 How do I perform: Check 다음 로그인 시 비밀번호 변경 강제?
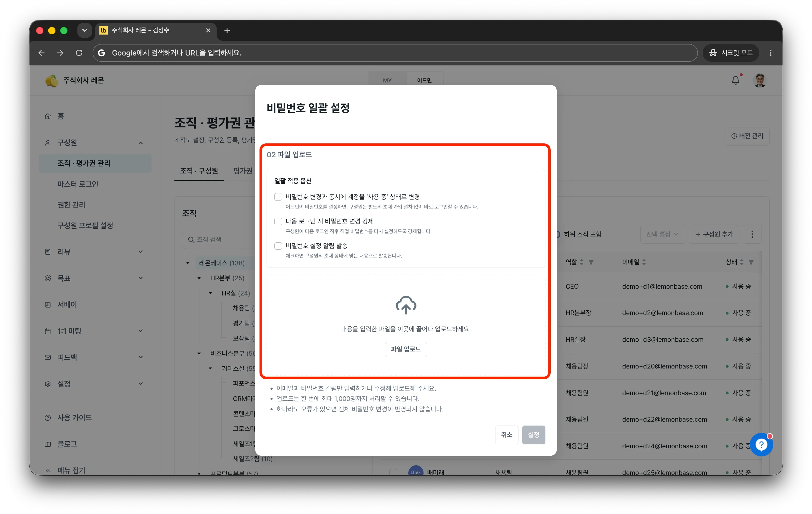pyautogui.click(x=278, y=221)
